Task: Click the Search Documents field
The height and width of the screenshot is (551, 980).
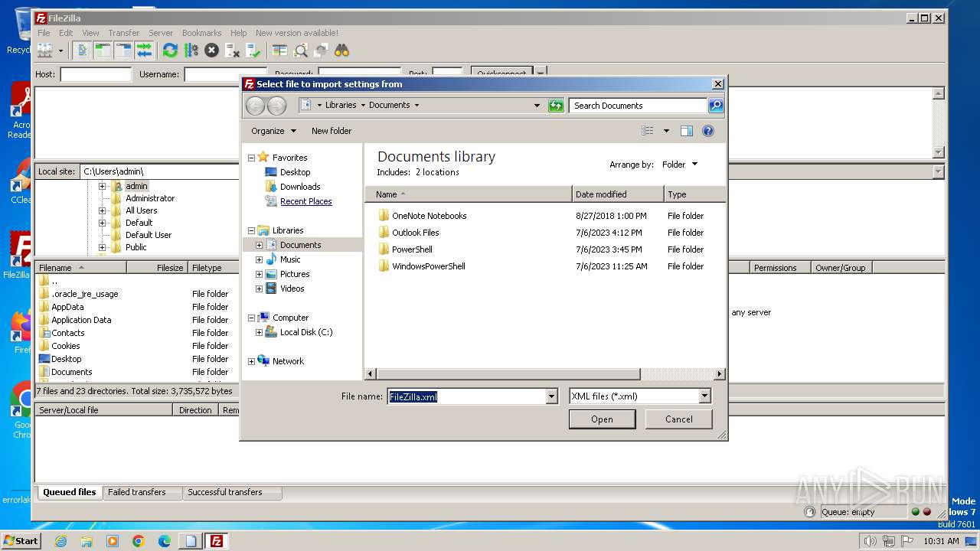Action: (x=638, y=106)
